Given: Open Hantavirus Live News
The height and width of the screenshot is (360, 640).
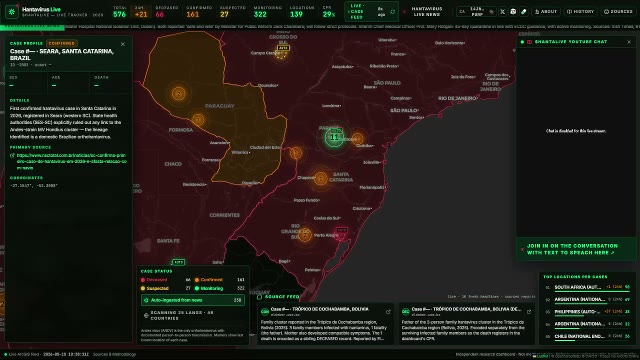Looking at the screenshot, I should tap(427, 12).
